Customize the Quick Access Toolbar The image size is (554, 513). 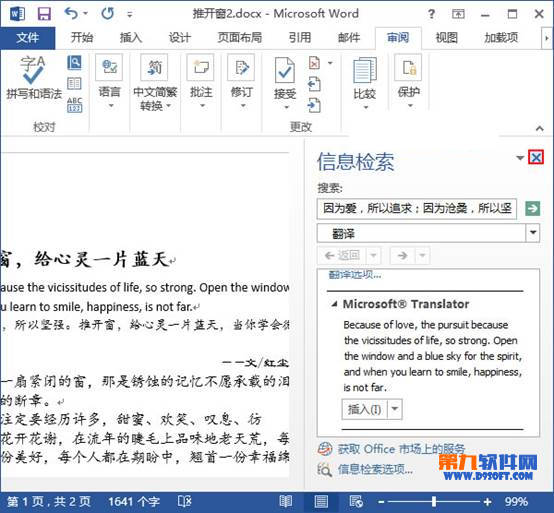(130, 15)
